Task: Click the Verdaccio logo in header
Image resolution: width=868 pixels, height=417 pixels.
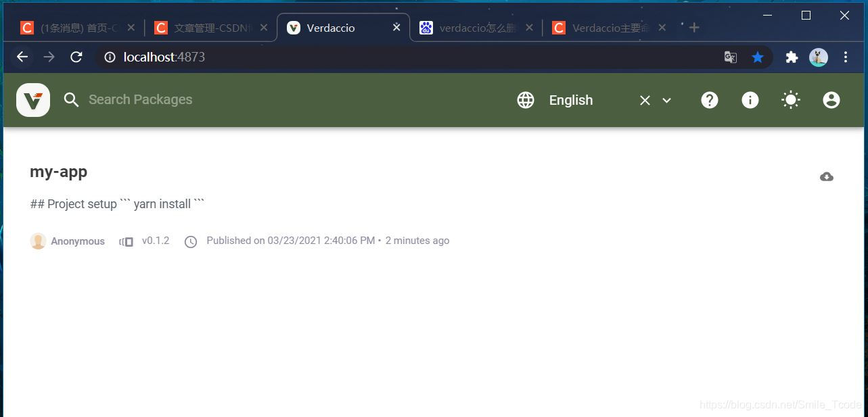Action: [x=33, y=100]
